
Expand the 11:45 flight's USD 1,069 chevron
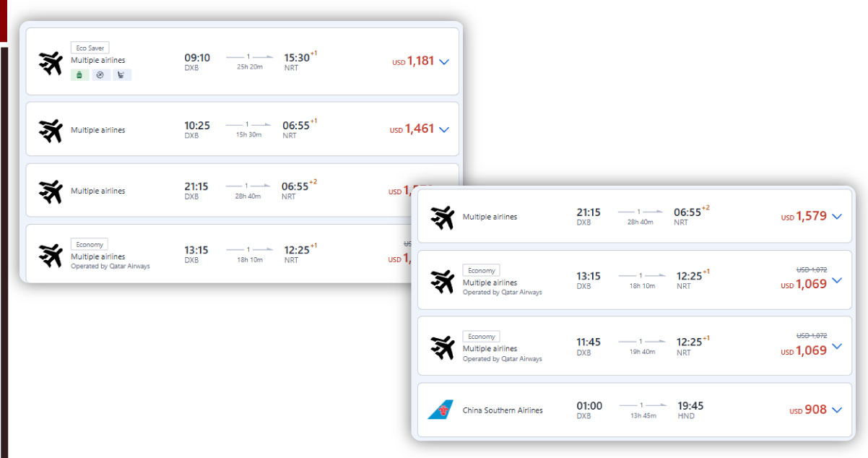[837, 346]
